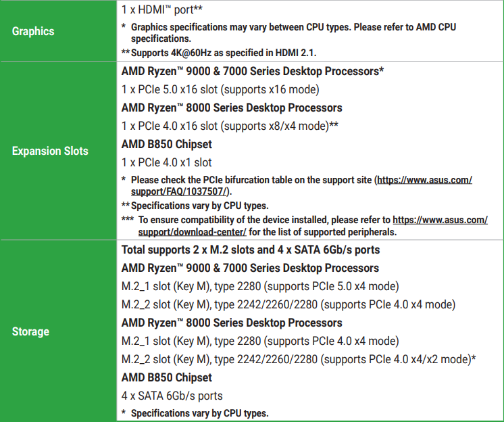504x422 pixels.
Task: Click the Ryzen 9000 & 7000 heading under Expansion Slots
Action: (x=253, y=71)
